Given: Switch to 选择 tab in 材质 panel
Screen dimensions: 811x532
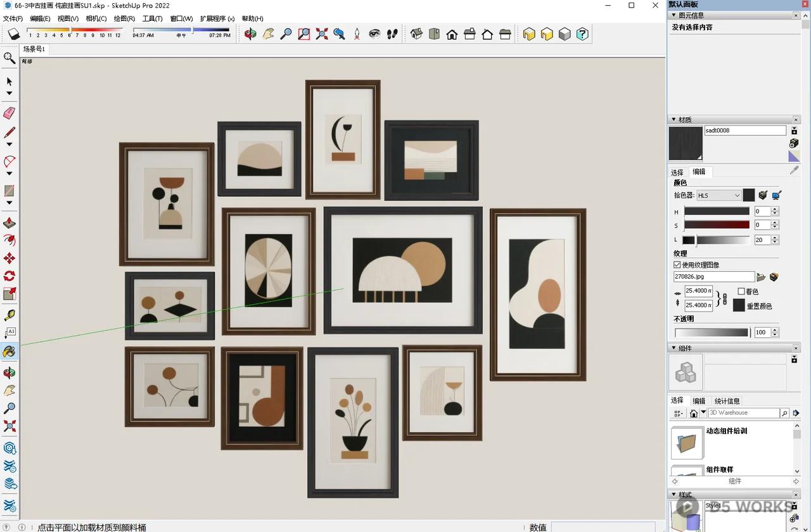Looking at the screenshot, I should click(x=677, y=172).
